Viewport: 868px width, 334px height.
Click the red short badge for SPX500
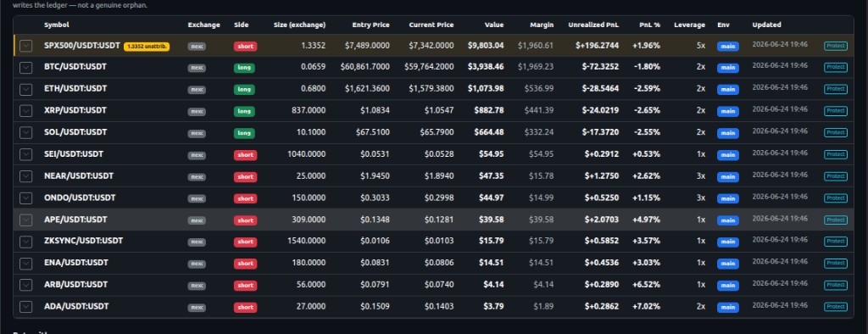245,47
